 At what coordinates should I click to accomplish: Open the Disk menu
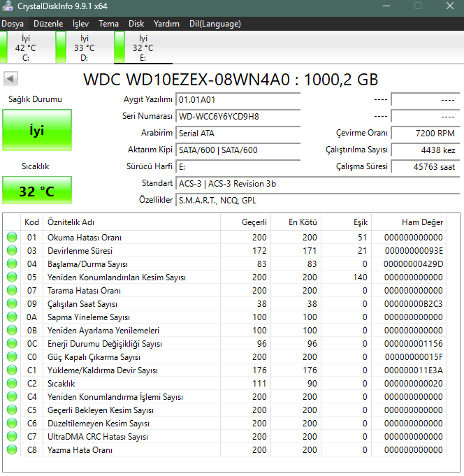[136, 24]
